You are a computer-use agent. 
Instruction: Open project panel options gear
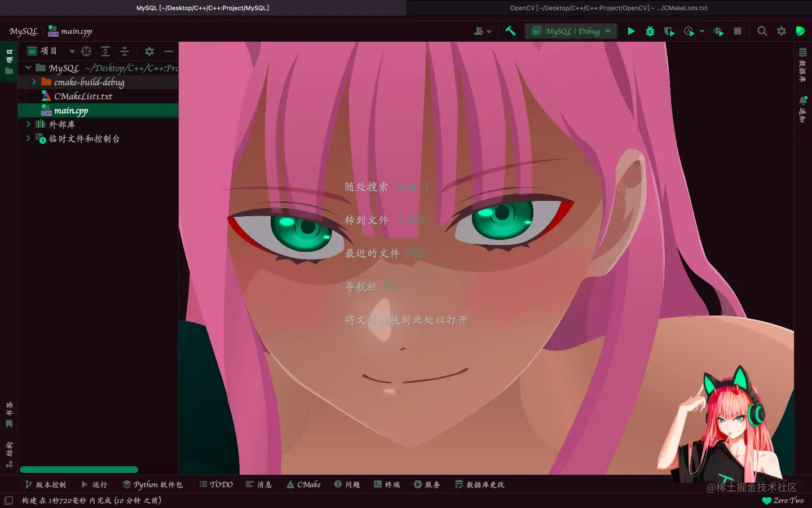point(149,51)
